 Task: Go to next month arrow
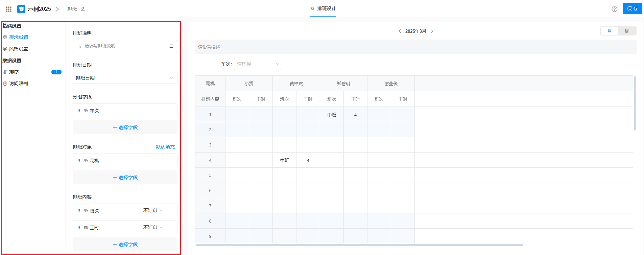click(x=432, y=31)
